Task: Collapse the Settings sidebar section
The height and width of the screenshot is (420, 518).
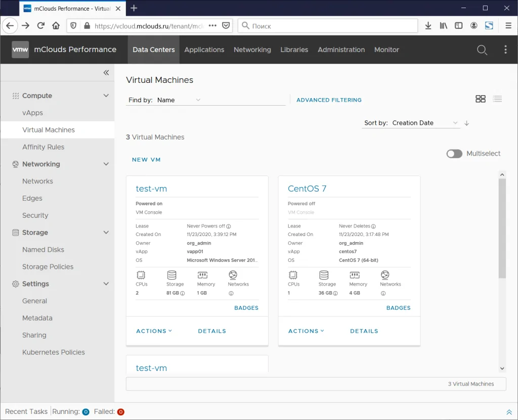Action: coord(106,284)
